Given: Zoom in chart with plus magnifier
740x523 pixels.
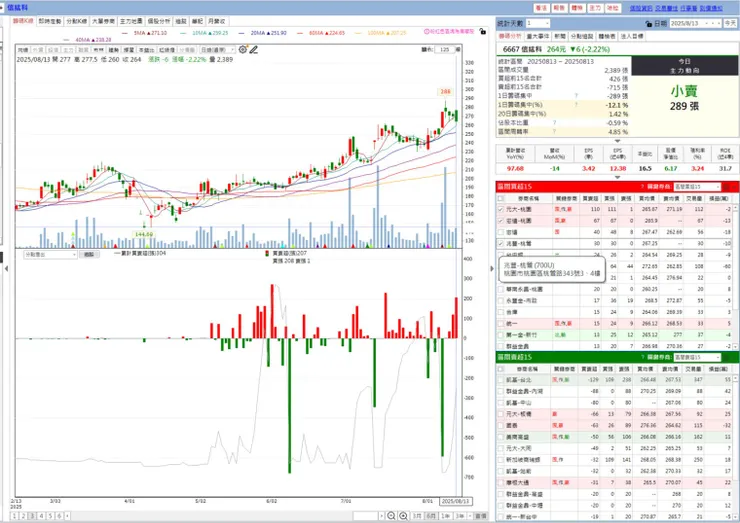Looking at the screenshot, I should pos(404,516).
